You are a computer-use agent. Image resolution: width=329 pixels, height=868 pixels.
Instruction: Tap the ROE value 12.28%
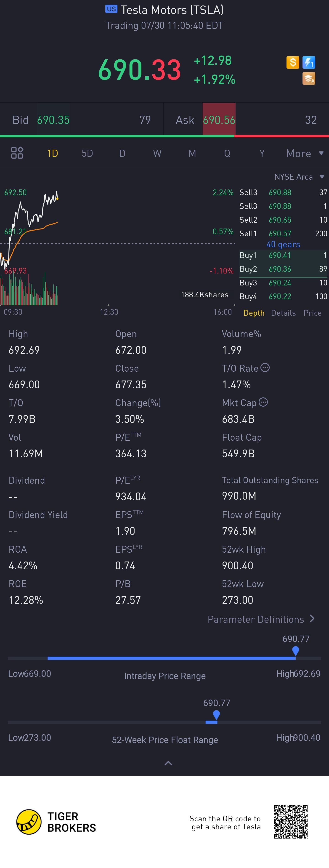coord(26,600)
